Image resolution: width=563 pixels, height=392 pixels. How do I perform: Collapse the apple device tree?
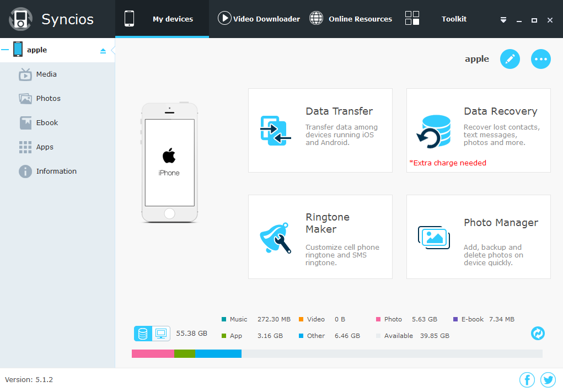click(x=4, y=50)
